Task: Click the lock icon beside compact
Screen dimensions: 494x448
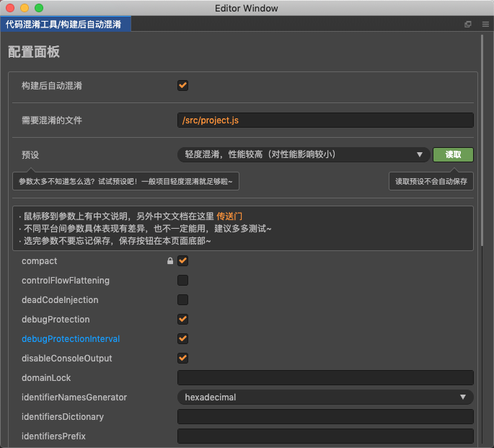Action: [x=170, y=261]
